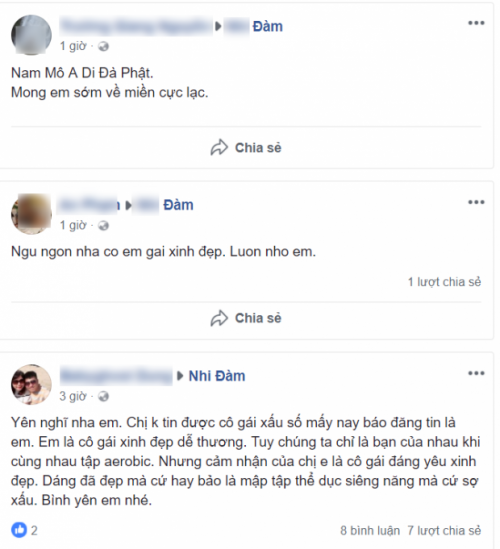
Task: Click the share arrow icon on second post
Action: 219,318
